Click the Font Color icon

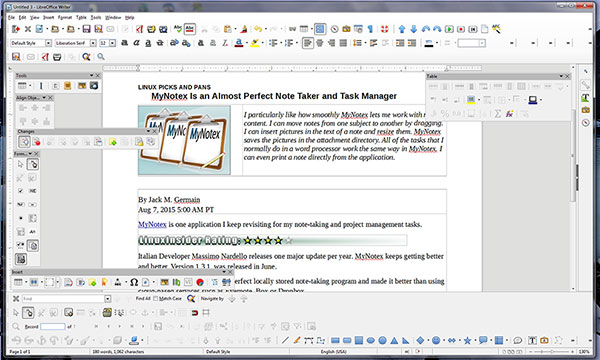[x=239, y=43]
